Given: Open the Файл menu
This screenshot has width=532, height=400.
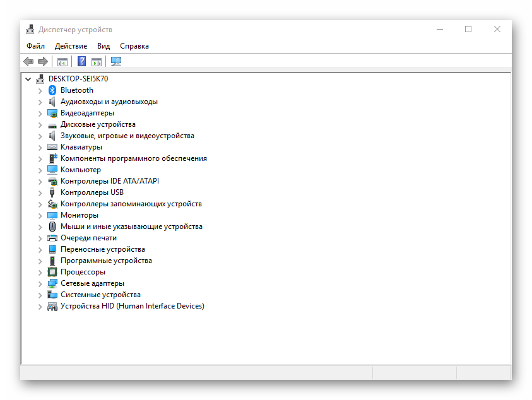Looking at the screenshot, I should click(x=35, y=46).
